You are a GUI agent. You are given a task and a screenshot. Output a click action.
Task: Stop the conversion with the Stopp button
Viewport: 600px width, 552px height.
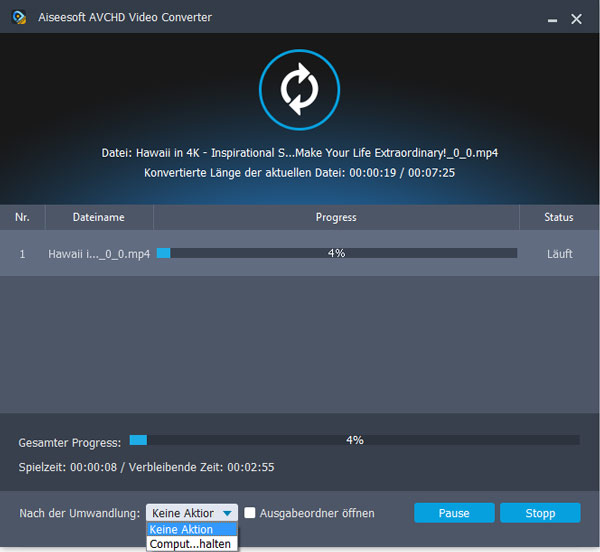point(540,513)
